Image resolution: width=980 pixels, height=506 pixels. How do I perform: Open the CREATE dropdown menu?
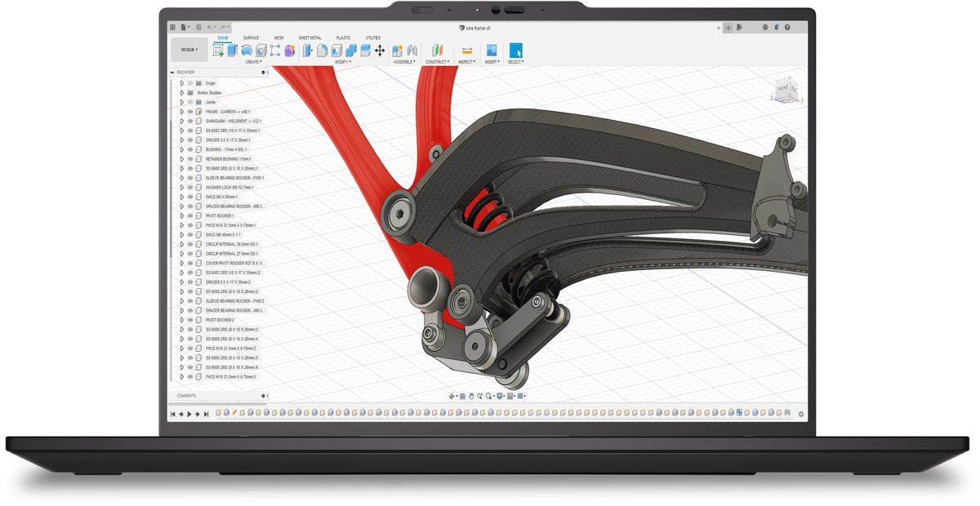(x=253, y=62)
